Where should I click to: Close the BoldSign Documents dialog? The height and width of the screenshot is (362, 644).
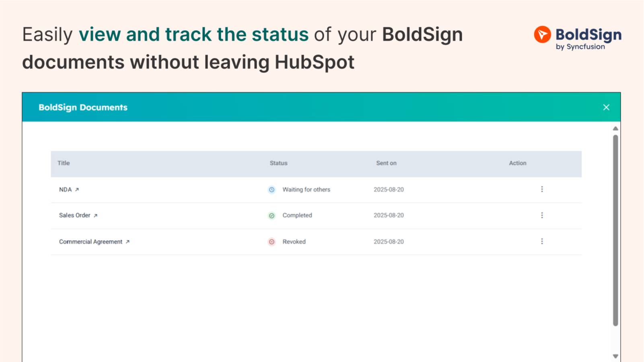tap(606, 107)
